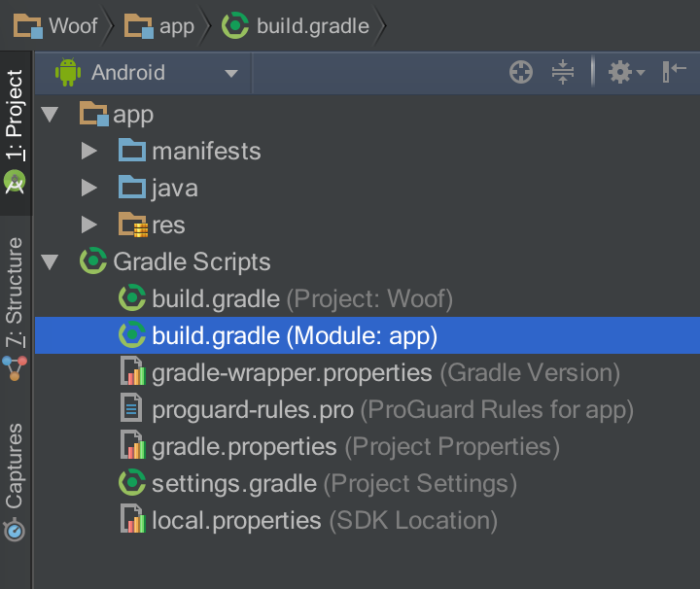Click the Woof breadcrumb
Screen dimensions: 700x589
coord(56,26)
